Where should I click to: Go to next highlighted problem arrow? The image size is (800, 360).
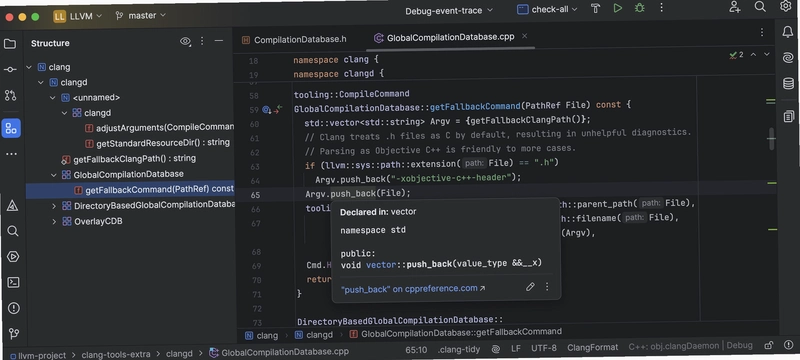(x=766, y=54)
